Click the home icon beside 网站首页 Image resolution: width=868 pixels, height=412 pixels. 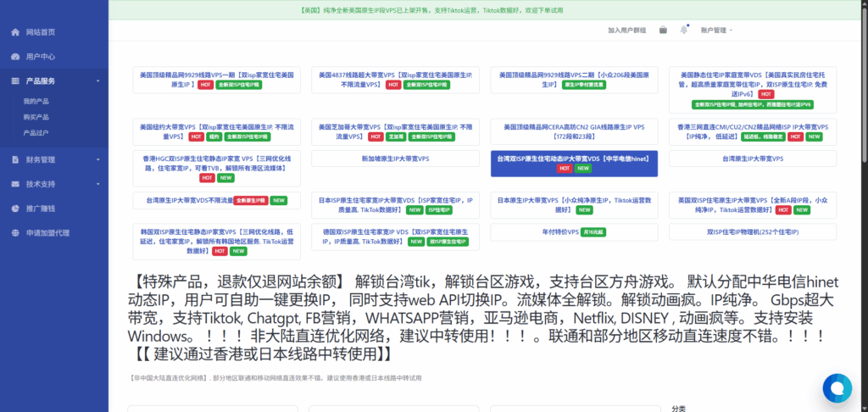coord(15,32)
